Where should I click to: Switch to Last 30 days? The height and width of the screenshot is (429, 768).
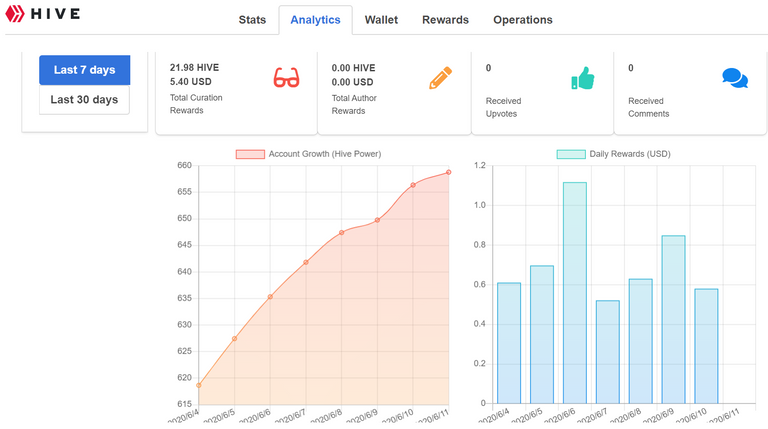84,100
